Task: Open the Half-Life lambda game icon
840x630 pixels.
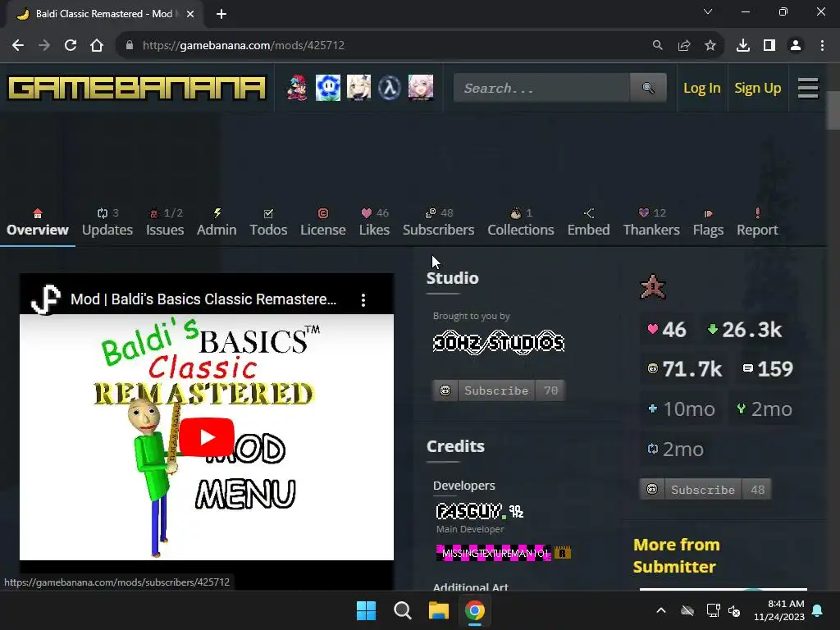Action: (x=390, y=88)
